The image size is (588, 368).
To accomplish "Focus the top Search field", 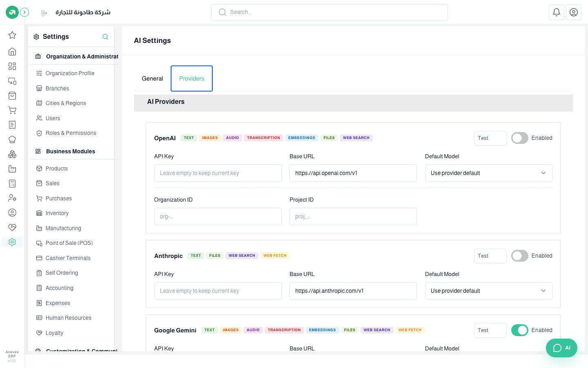I will (330, 12).
